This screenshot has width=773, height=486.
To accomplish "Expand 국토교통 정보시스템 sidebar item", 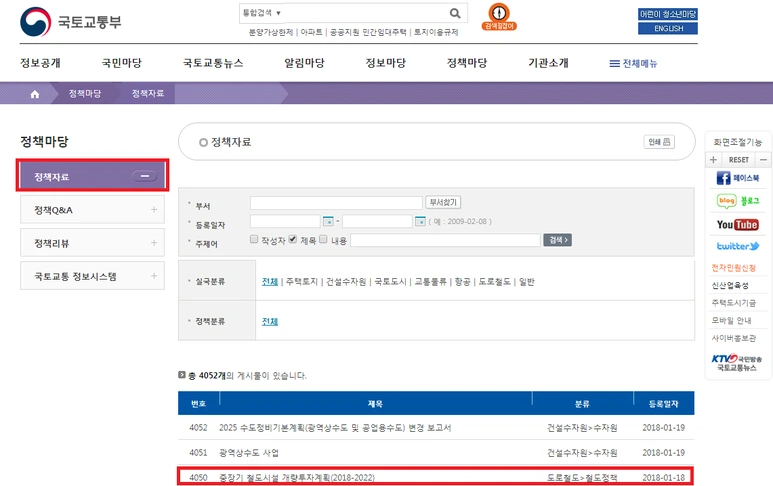I will (154, 276).
